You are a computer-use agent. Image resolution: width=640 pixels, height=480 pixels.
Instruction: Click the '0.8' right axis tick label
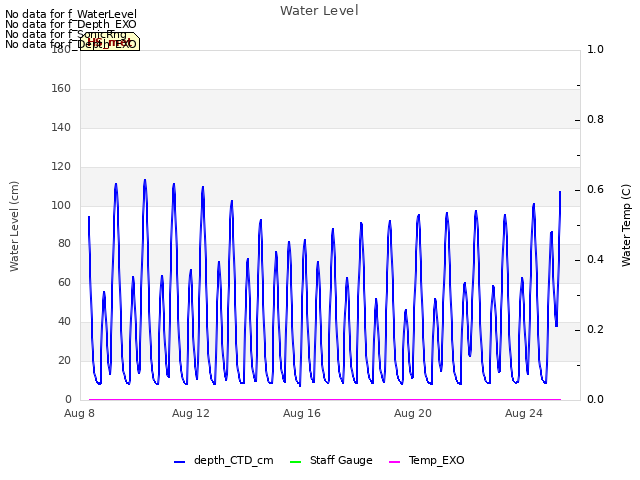click(x=596, y=120)
